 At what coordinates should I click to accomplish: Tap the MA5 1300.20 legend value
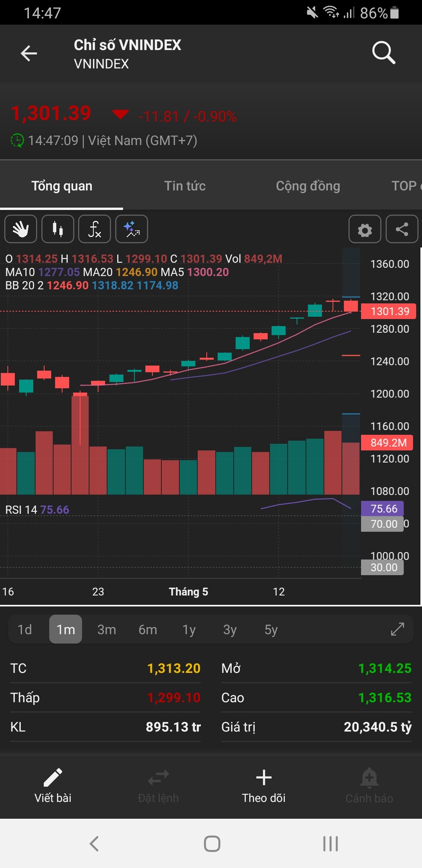point(195,272)
